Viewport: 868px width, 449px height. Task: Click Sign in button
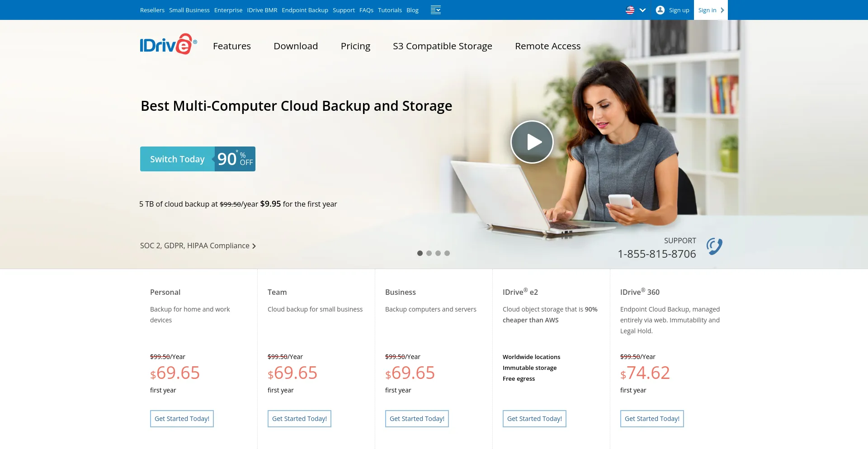711,10
